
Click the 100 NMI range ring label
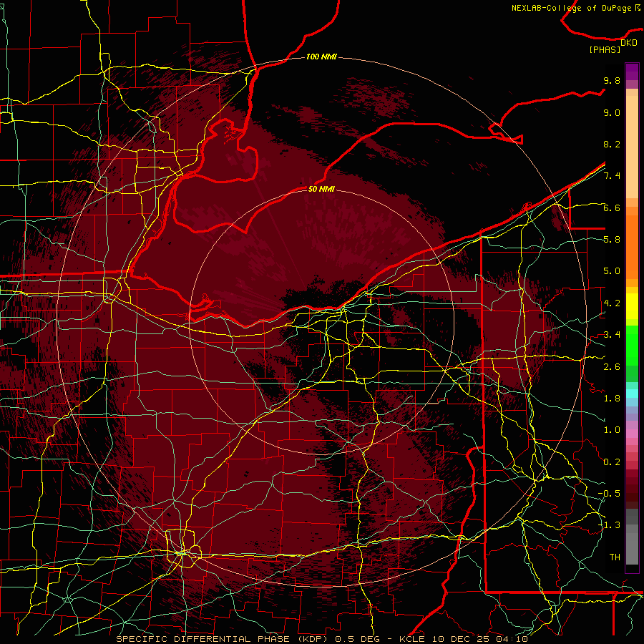321,57
